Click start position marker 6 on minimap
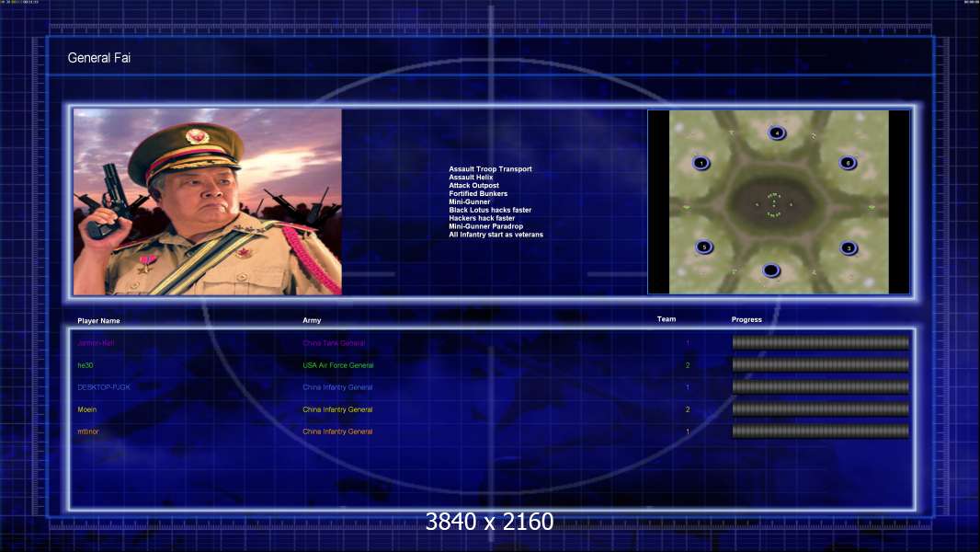Screen dimensions: 980x552 click(x=848, y=163)
